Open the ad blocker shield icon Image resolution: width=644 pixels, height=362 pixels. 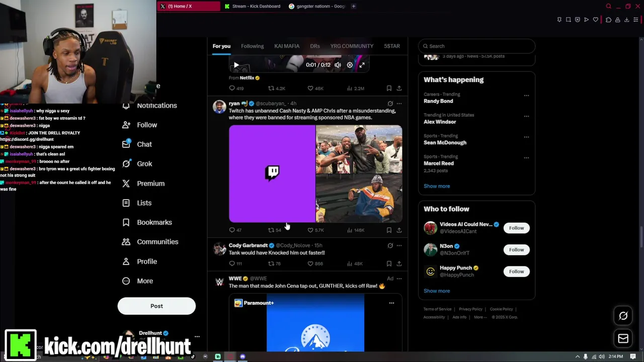578,20
